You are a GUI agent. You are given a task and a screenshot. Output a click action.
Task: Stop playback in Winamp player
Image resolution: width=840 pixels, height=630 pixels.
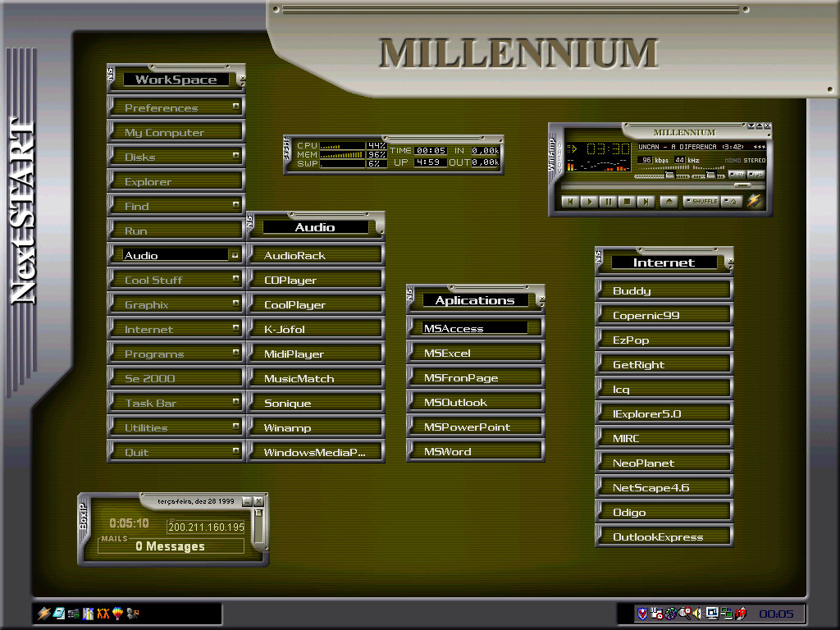[x=628, y=202]
